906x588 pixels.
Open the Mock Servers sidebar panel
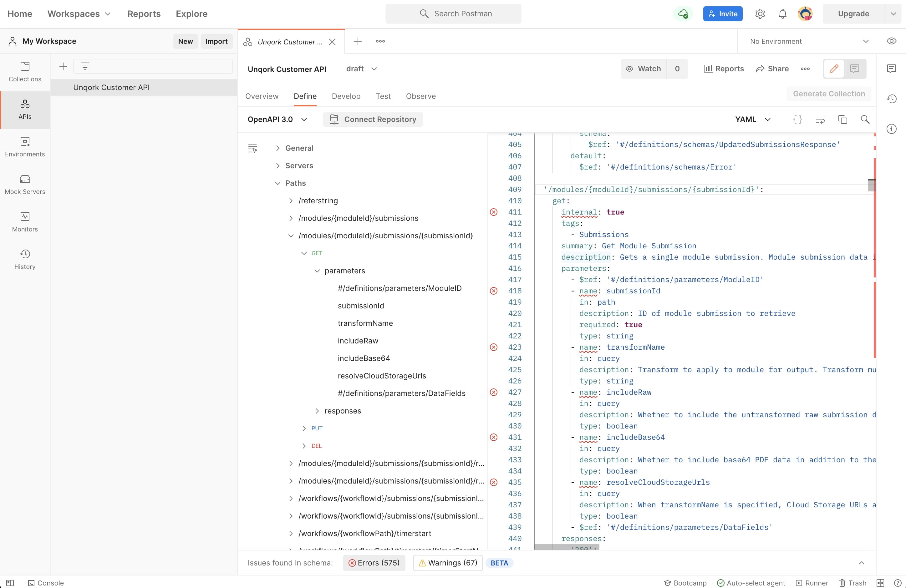click(x=25, y=185)
